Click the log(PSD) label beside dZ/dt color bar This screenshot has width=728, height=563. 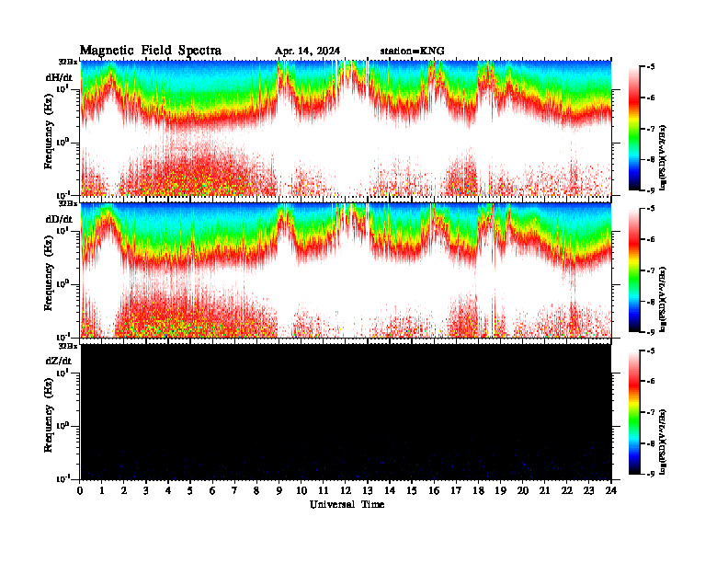click(x=663, y=442)
